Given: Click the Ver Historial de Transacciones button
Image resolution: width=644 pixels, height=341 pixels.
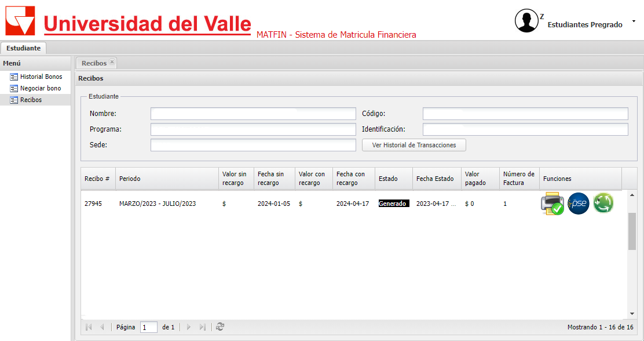Looking at the screenshot, I should [x=414, y=145].
